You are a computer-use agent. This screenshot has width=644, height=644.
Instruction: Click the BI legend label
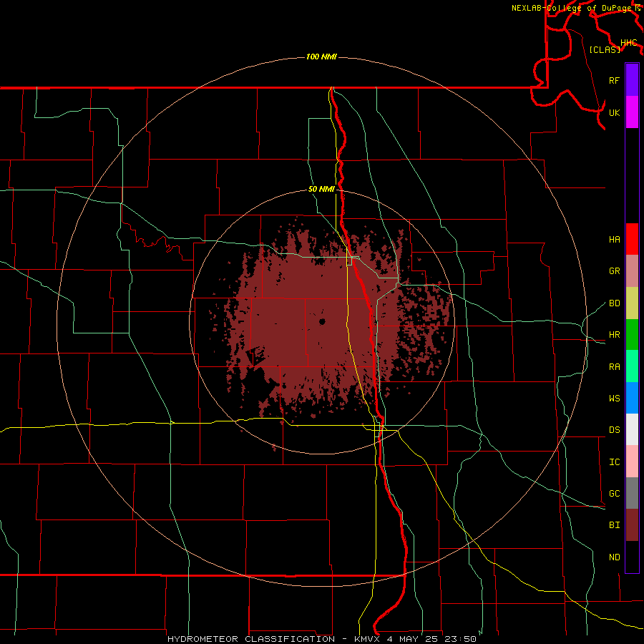[x=614, y=525]
